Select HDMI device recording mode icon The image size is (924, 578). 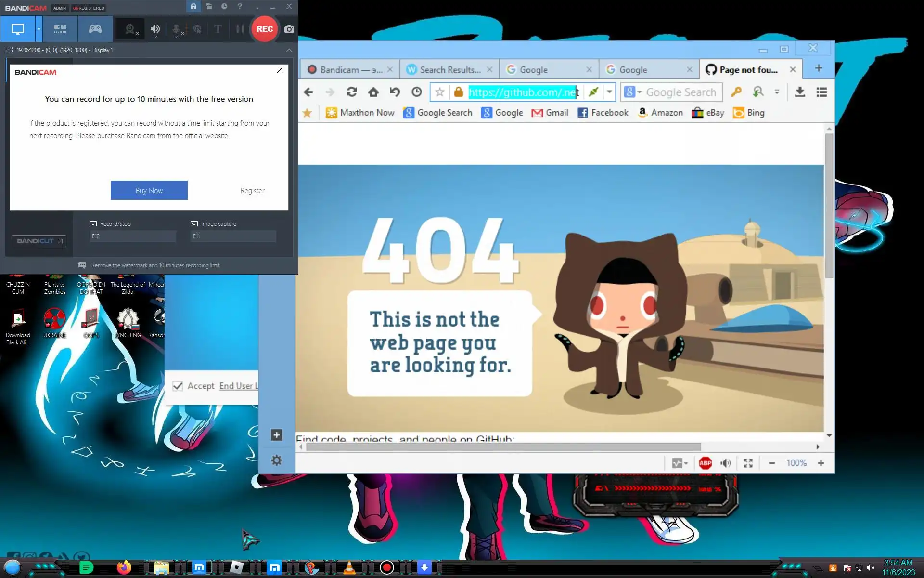60,29
